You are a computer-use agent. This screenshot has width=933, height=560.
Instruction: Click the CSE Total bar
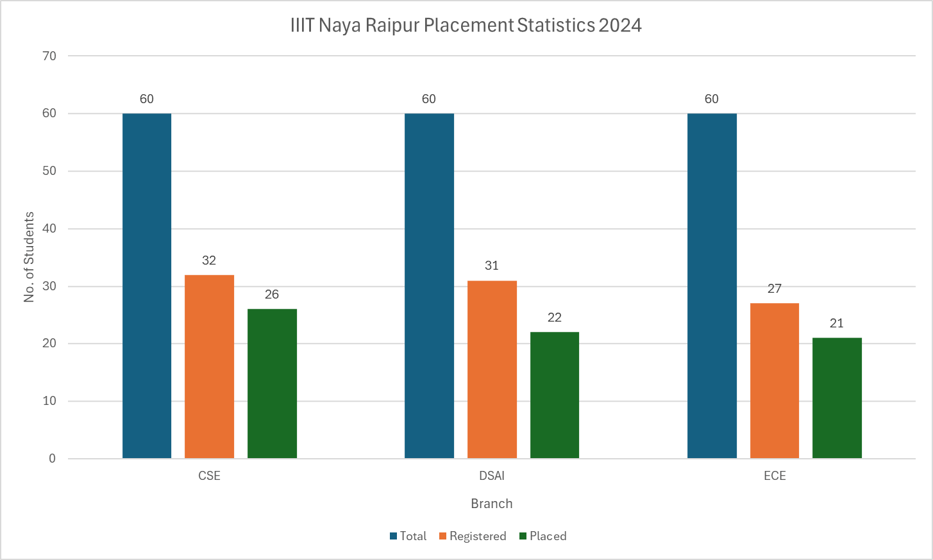(147, 286)
